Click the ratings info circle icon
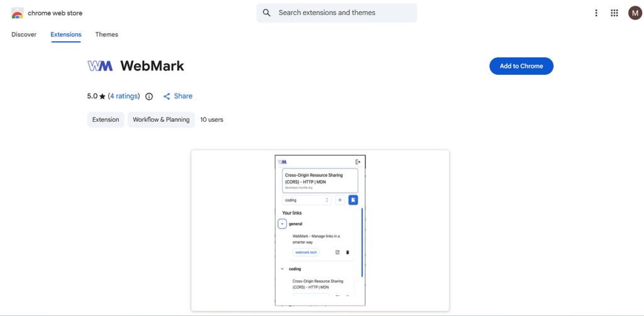The image size is (644, 316). [x=149, y=97]
